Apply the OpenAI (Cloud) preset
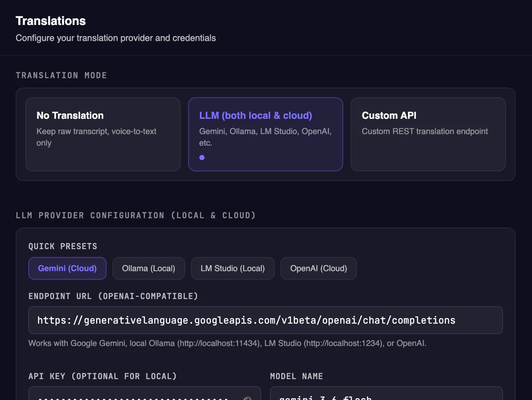 pyautogui.click(x=319, y=268)
